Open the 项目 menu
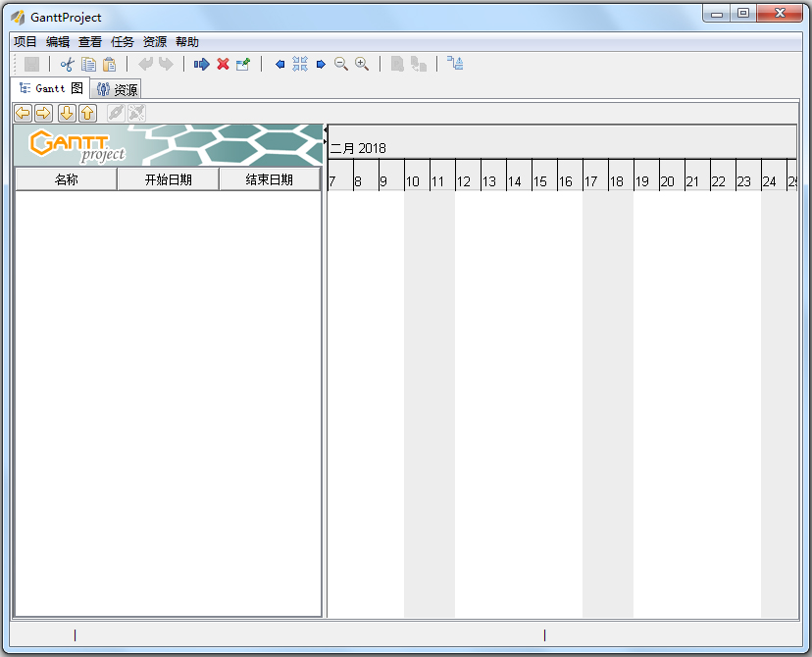The width and height of the screenshot is (812, 657). (x=24, y=40)
